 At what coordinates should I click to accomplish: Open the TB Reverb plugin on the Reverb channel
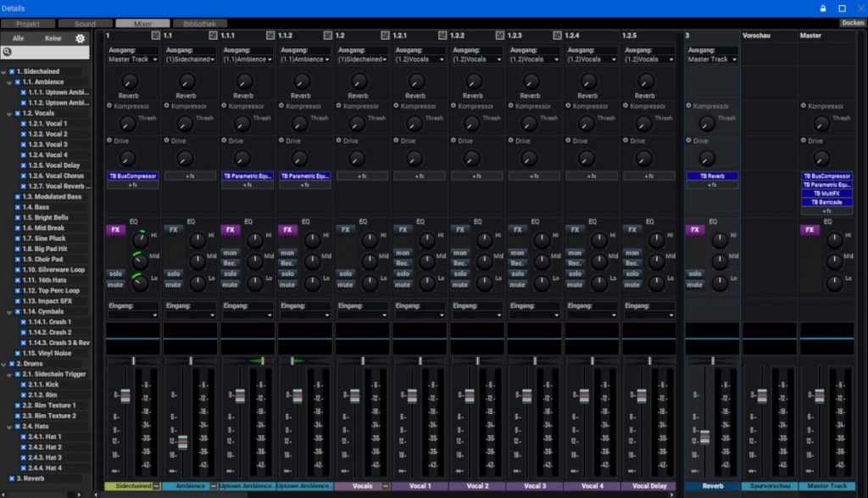point(710,176)
